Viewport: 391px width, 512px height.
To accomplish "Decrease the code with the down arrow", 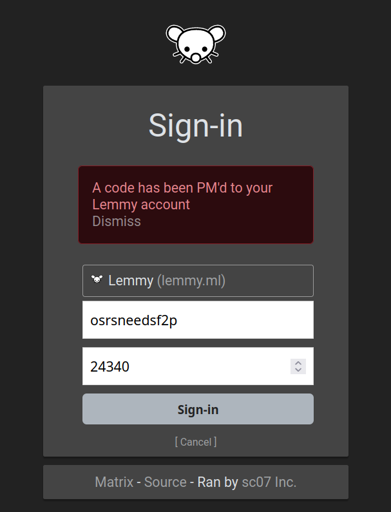I will coord(298,370).
